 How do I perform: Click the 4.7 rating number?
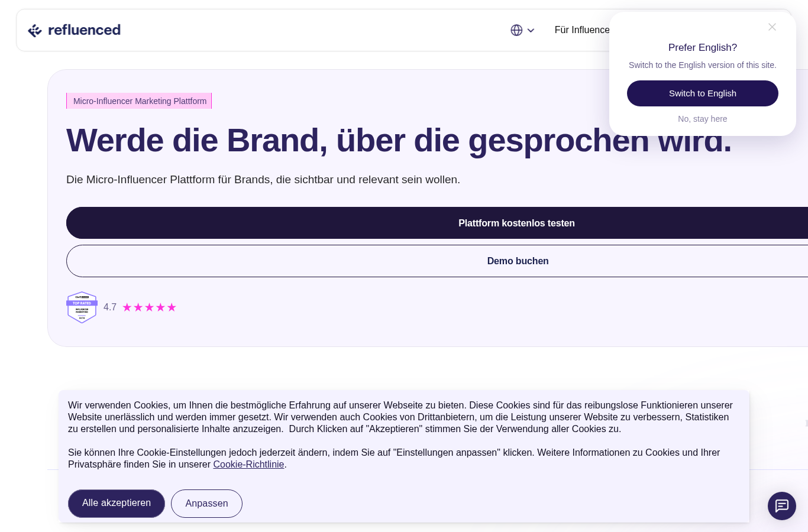(110, 307)
